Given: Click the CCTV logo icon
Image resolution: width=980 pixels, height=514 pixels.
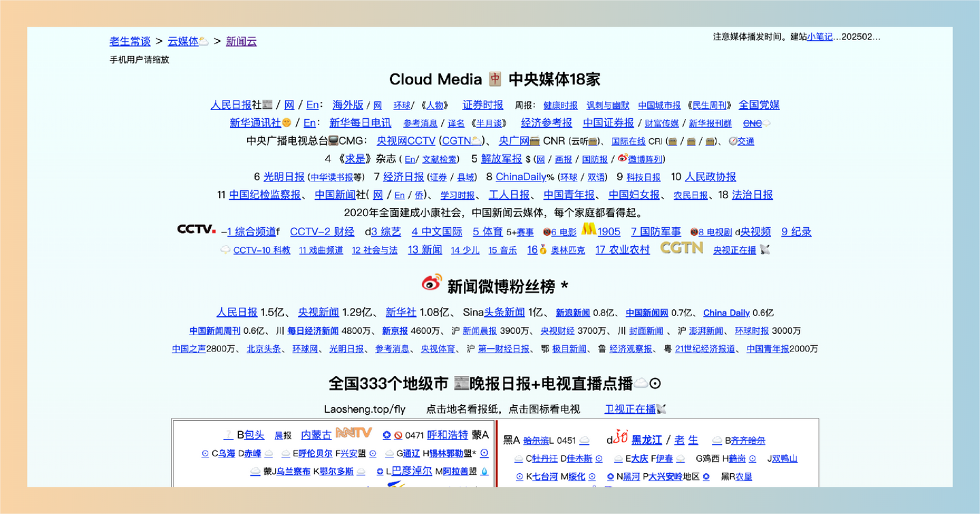Looking at the screenshot, I should pos(197,230).
